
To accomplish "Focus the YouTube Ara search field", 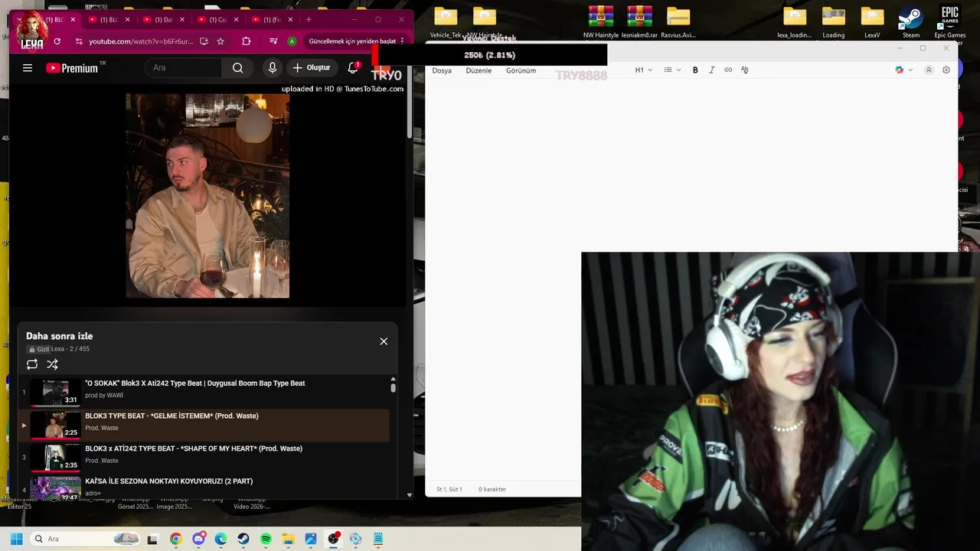I will point(184,68).
